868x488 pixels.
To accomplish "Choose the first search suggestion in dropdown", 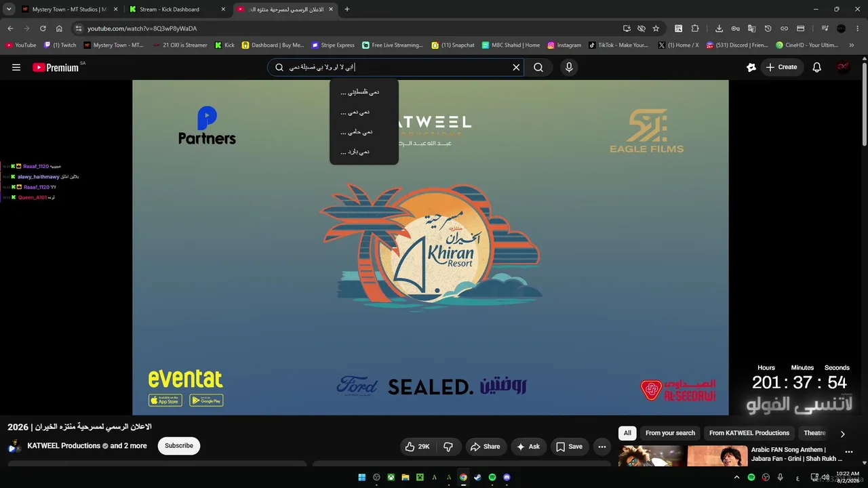I will click(x=364, y=91).
